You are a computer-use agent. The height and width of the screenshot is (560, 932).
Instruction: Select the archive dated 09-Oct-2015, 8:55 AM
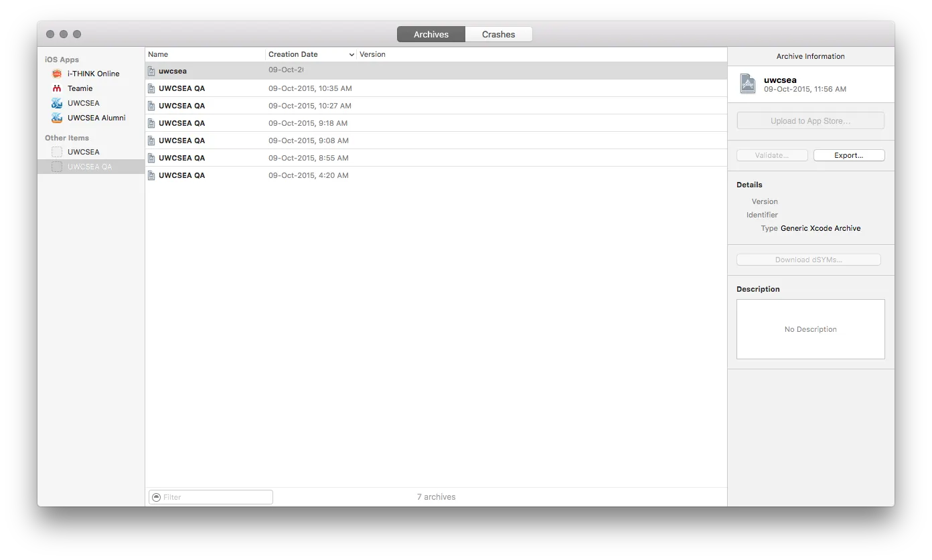click(x=436, y=158)
